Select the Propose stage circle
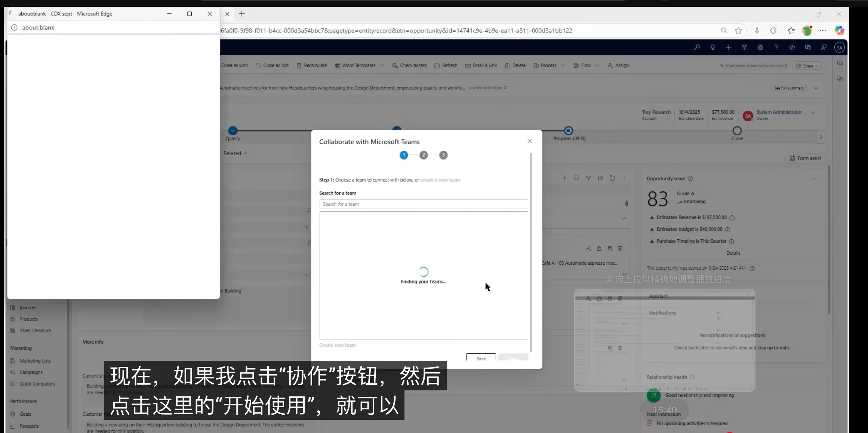 pos(568,130)
